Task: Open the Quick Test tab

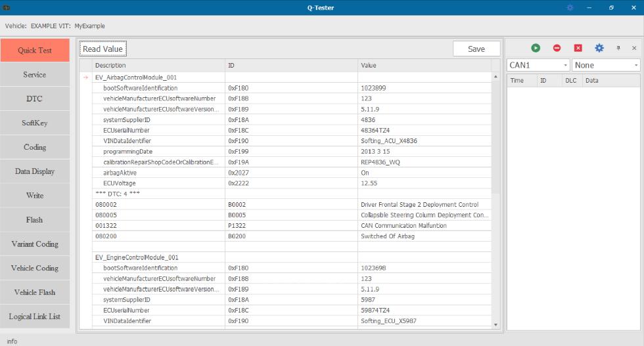Action: pos(35,51)
